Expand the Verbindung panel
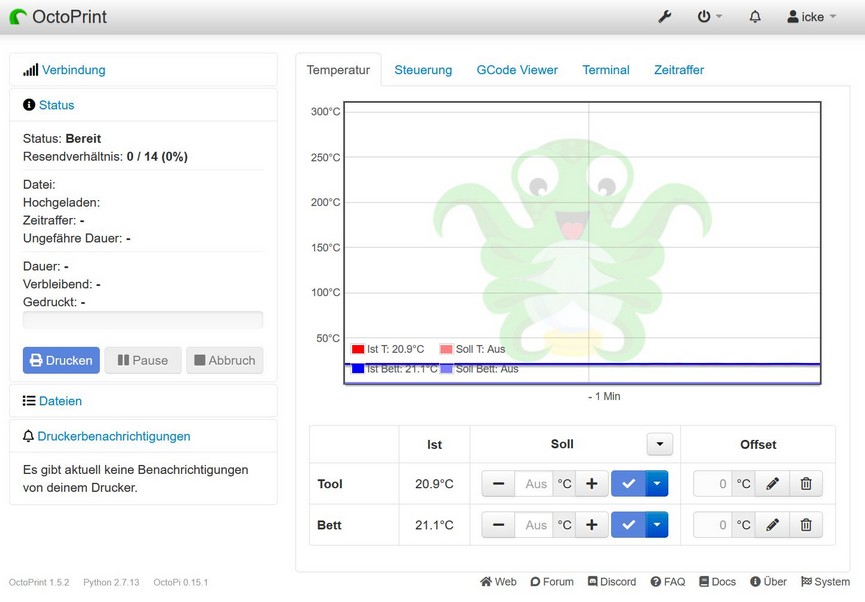 [73, 70]
